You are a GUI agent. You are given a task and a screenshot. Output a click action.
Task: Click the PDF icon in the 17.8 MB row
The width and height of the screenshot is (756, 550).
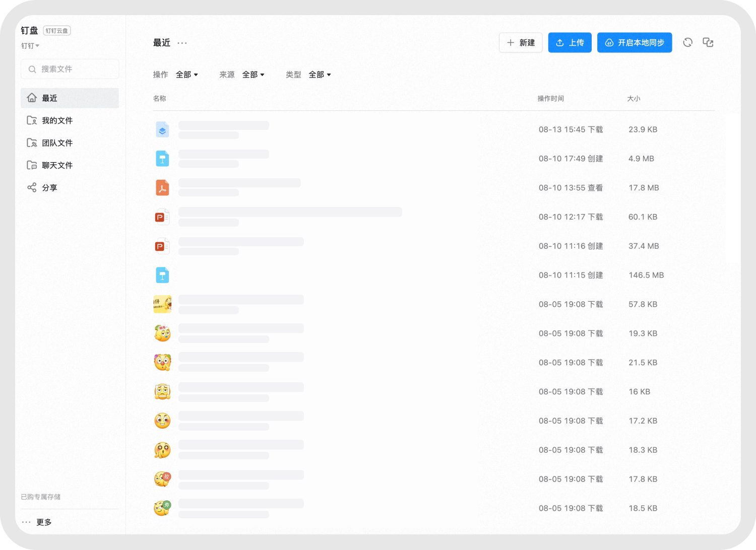[x=162, y=188]
